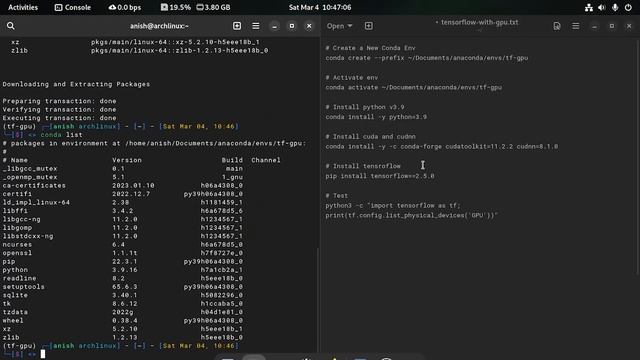
Task: Click the tensorflow-with-gpu.txt window title
Action: (x=479, y=22)
